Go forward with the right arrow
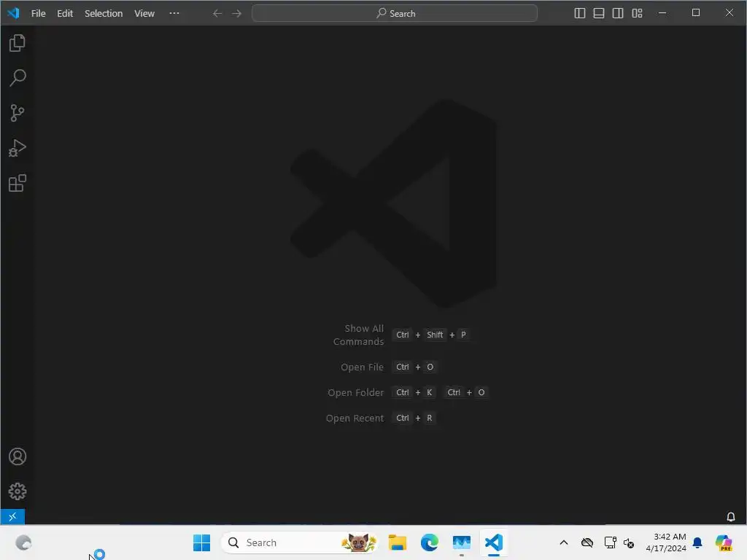This screenshot has height=560, width=747. click(x=237, y=13)
